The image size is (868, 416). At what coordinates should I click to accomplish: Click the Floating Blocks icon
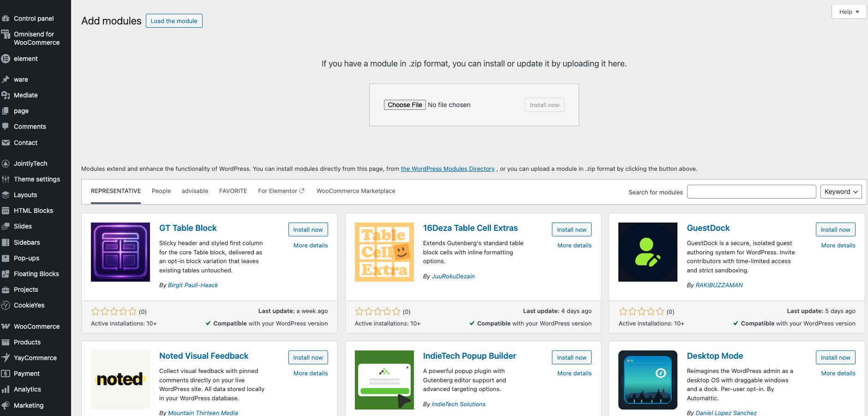coord(6,274)
